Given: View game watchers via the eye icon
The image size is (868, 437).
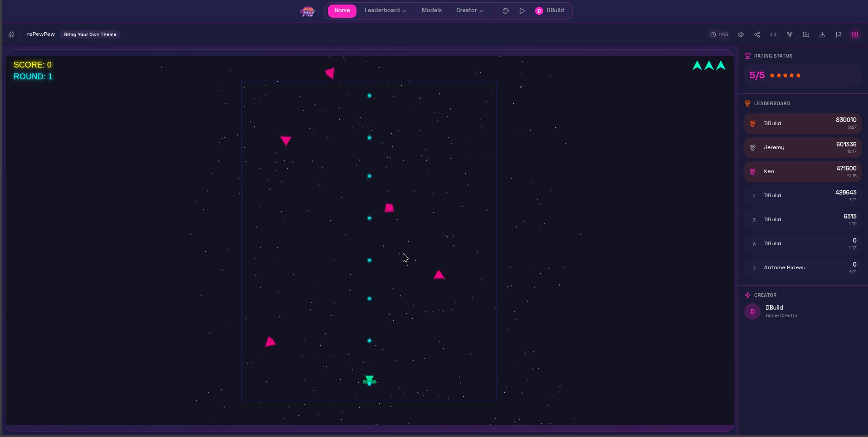Looking at the screenshot, I should [741, 34].
